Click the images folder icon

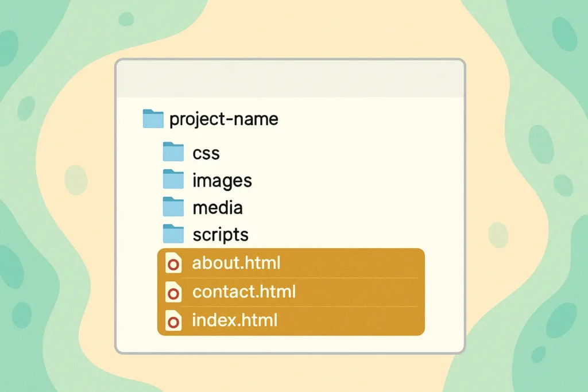pos(173,178)
